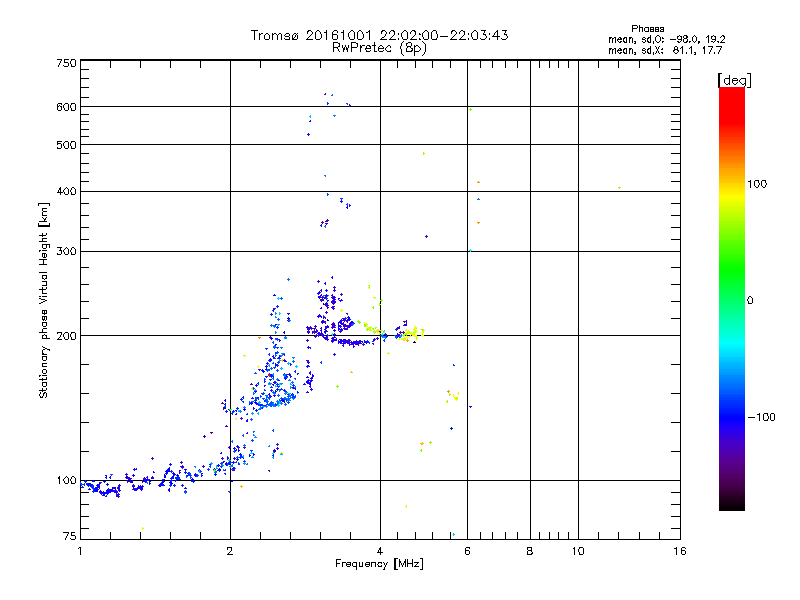Click the '[deg]' colorbar unit label
This screenshot has width=800, height=600.
coord(734,80)
